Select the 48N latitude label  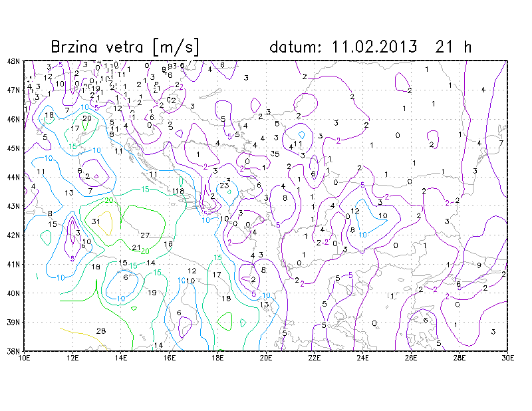point(13,61)
